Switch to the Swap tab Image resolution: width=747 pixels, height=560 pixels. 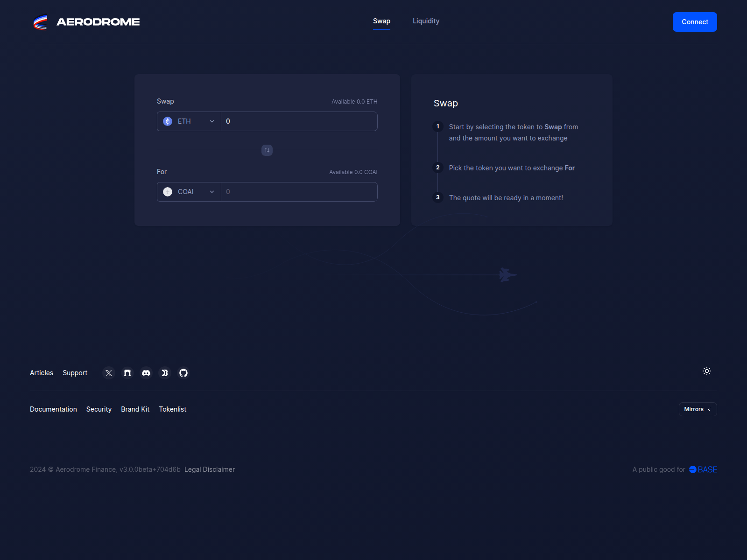coord(381,21)
